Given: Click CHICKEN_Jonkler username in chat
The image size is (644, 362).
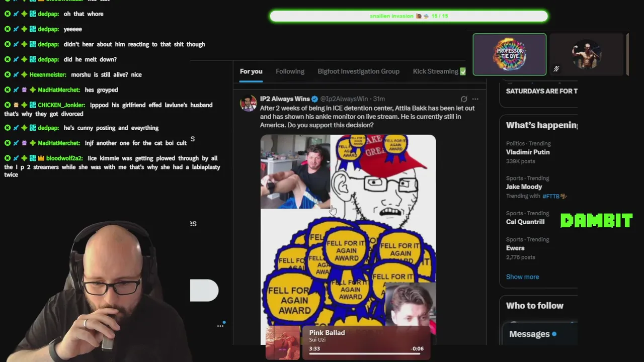Looking at the screenshot, I should tap(61, 105).
